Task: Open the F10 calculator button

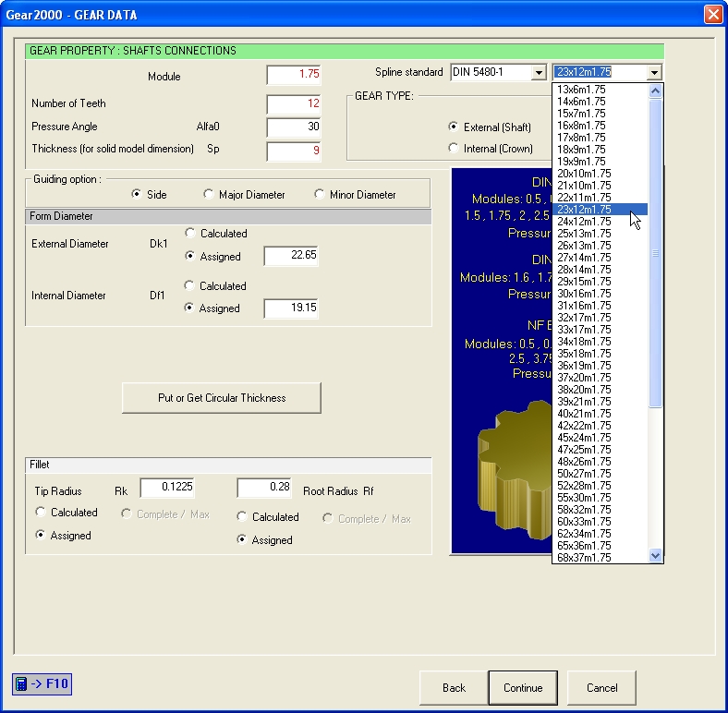Action: [x=42, y=683]
